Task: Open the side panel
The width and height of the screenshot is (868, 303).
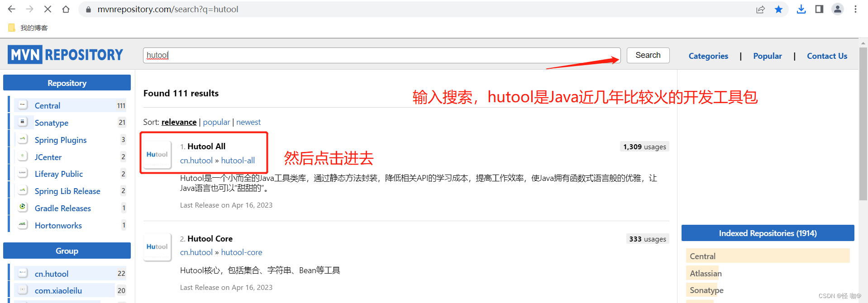Action: (x=819, y=9)
